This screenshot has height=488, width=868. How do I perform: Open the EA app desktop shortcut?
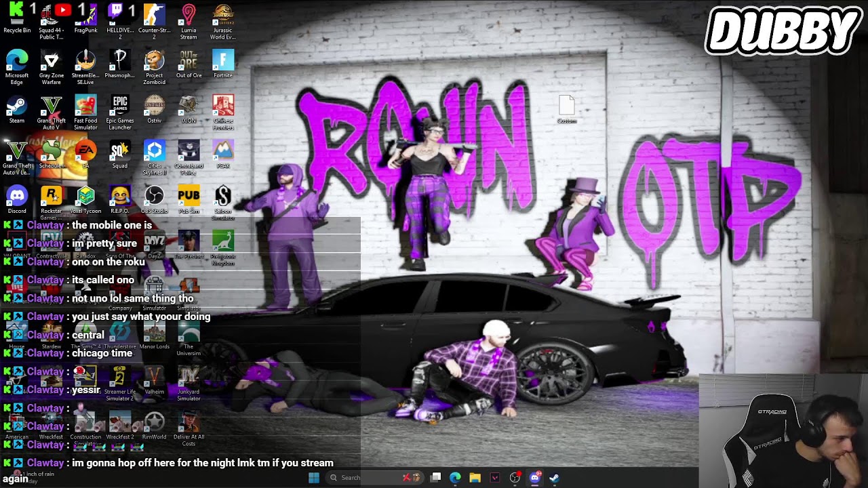85,155
